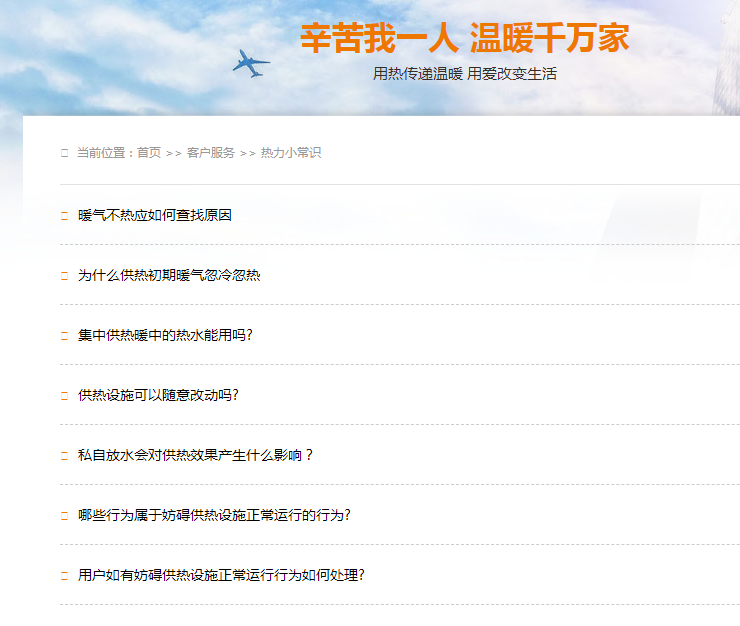Click the banner slogan 辛苦我一人 温暖千万家
The width and height of the screenshot is (740, 626).
point(465,38)
